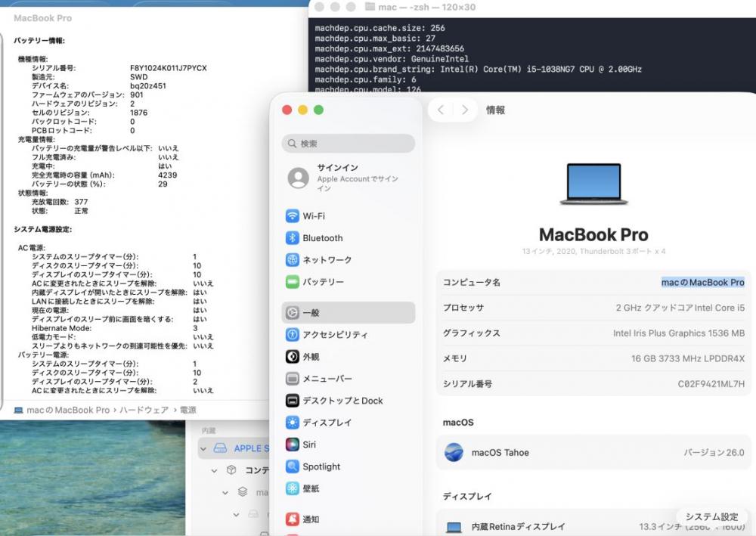756x536 pixels.
Task: Open メニューバー settings item
Action: point(327,379)
